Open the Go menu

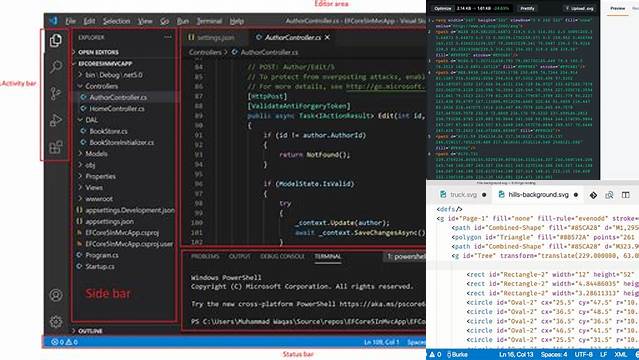[164, 21]
